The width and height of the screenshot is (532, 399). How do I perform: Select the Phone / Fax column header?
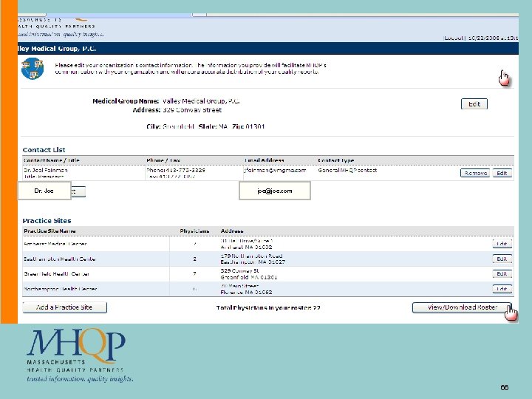pos(163,160)
